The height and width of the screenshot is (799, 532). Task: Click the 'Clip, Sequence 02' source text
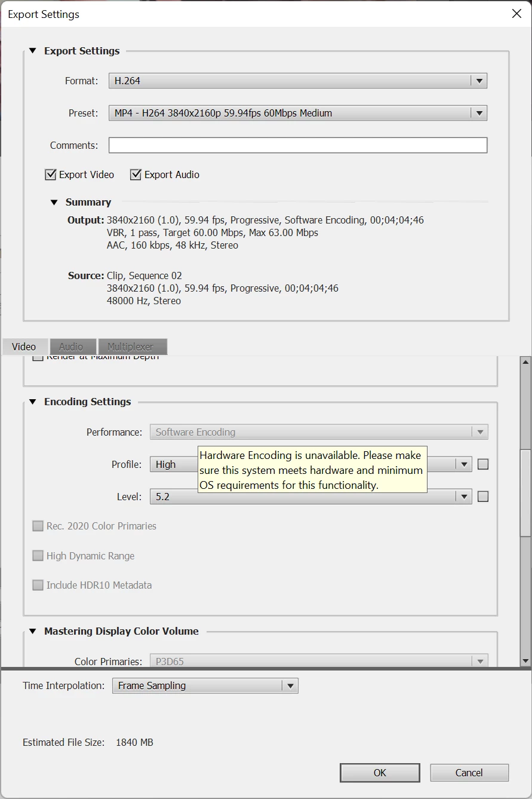[x=144, y=275]
